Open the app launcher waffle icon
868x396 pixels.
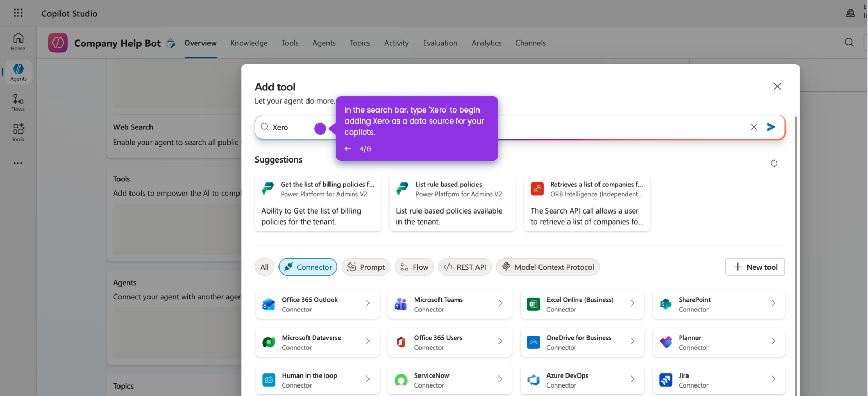tap(18, 13)
